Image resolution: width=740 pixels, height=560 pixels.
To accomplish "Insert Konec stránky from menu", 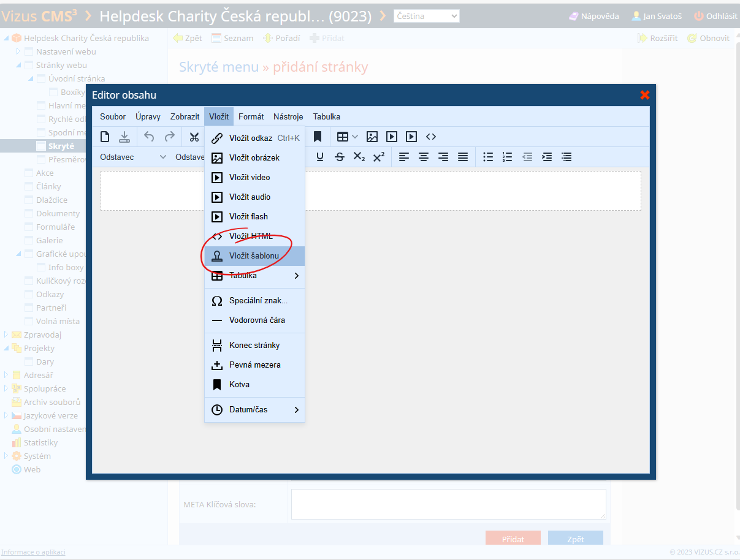I will 254,346.
